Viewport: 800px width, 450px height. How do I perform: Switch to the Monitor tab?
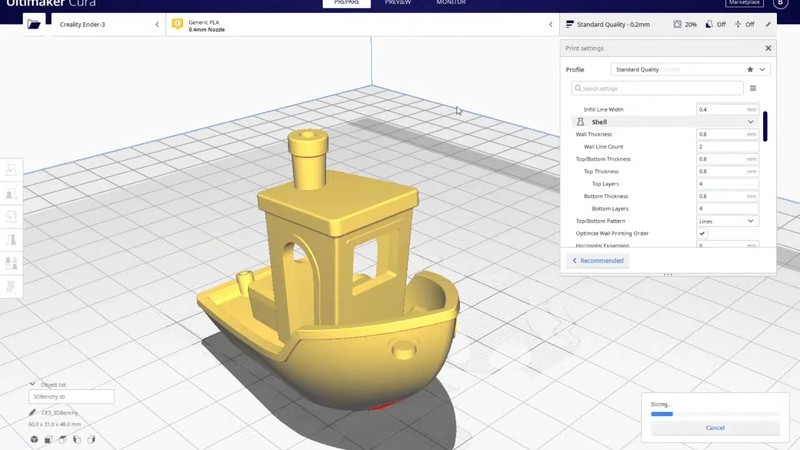point(451,3)
